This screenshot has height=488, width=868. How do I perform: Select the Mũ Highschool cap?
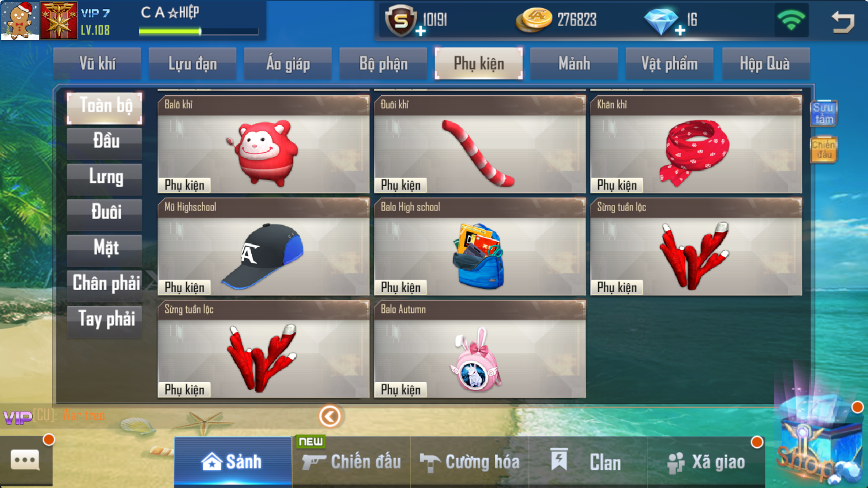[263, 247]
